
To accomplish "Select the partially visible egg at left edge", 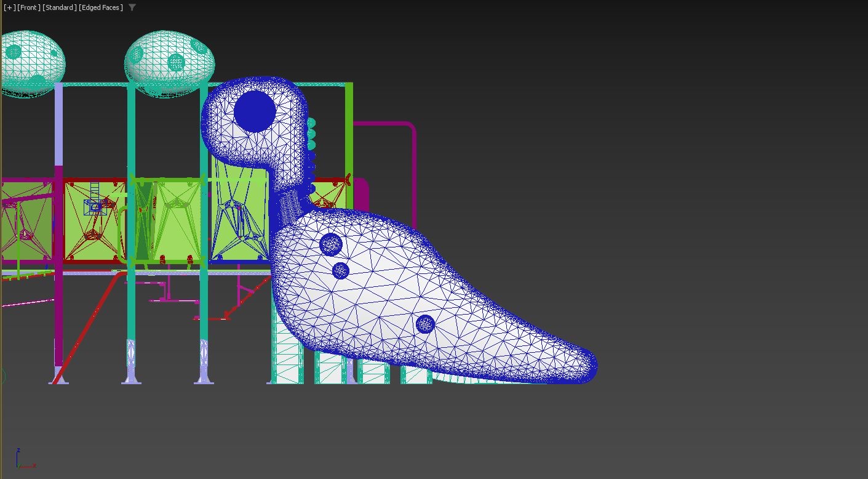I will click(31, 63).
